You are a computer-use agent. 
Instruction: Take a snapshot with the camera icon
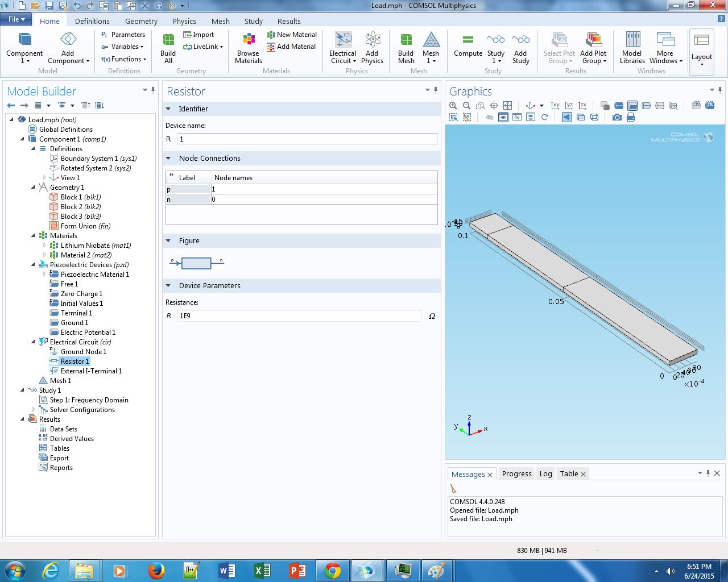point(617,118)
